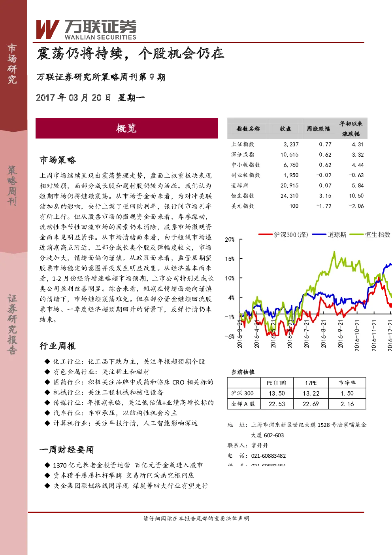Click the date 2017年03月20日 星期一
This screenshot has width=392, height=555.
[90, 98]
